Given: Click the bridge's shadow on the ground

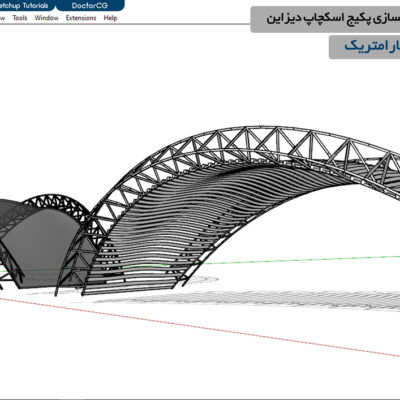Looking at the screenshot, I should coord(267,298).
